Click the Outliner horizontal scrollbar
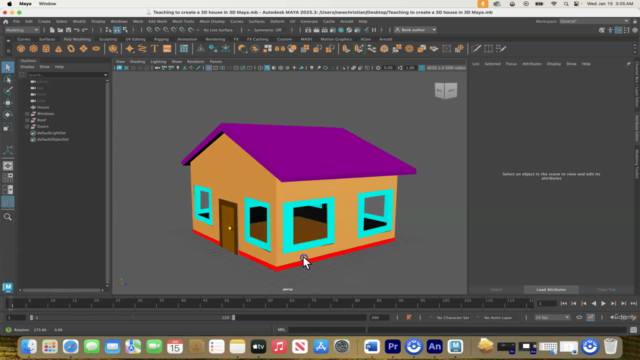The width and height of the screenshot is (640, 360). (61, 290)
